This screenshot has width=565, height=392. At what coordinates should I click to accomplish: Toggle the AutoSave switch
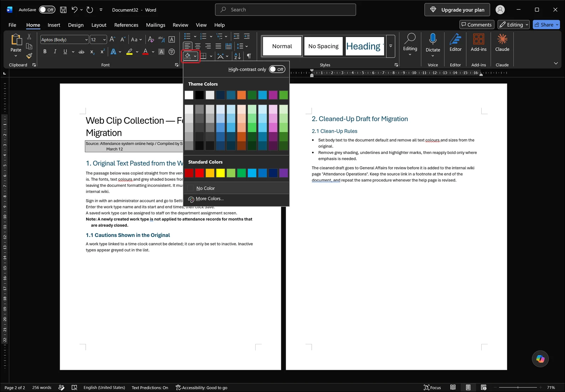click(x=47, y=10)
